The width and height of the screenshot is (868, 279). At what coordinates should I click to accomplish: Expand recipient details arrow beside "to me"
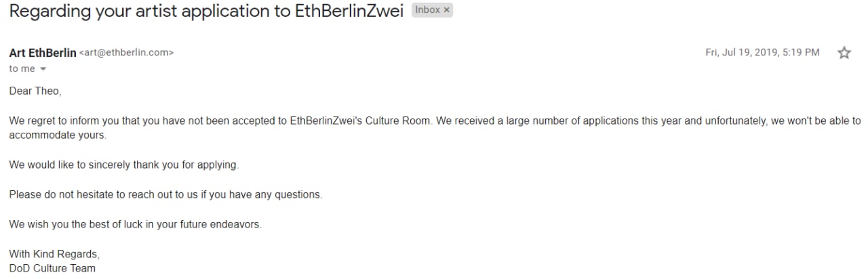(x=43, y=69)
